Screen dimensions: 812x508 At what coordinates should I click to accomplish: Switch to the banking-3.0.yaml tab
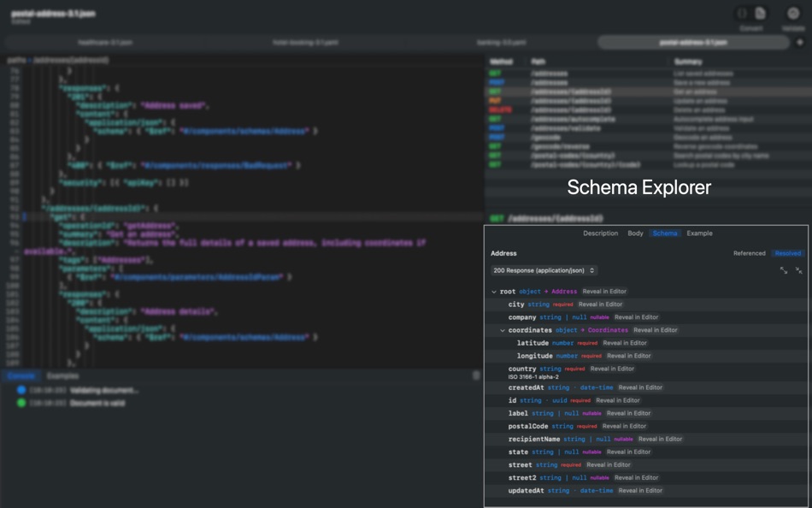[502, 41]
